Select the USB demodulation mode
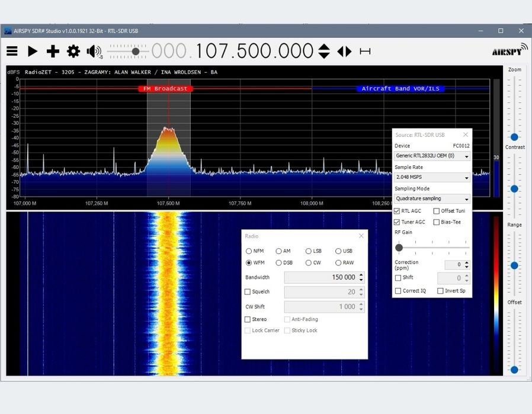 pos(338,251)
